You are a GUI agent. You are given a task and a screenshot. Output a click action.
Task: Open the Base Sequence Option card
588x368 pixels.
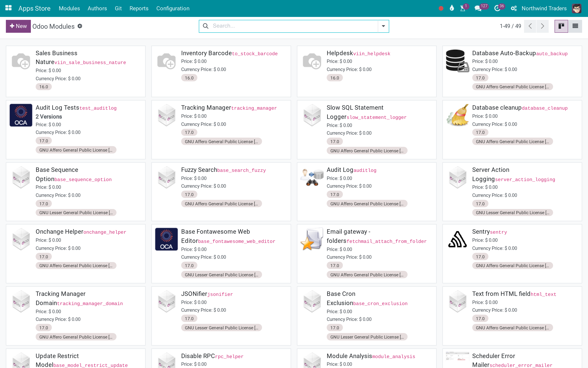(x=76, y=192)
